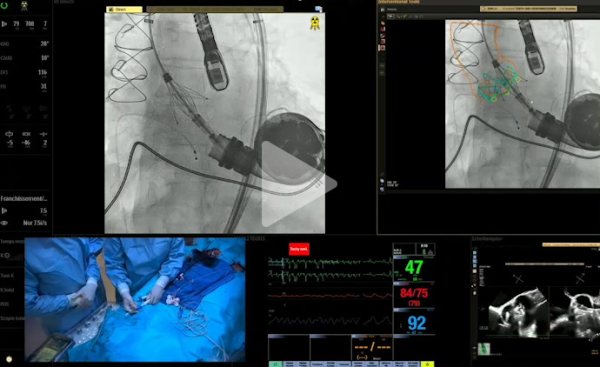Click the green power icon at top-left
600x367 pixels.
pos(4,6)
